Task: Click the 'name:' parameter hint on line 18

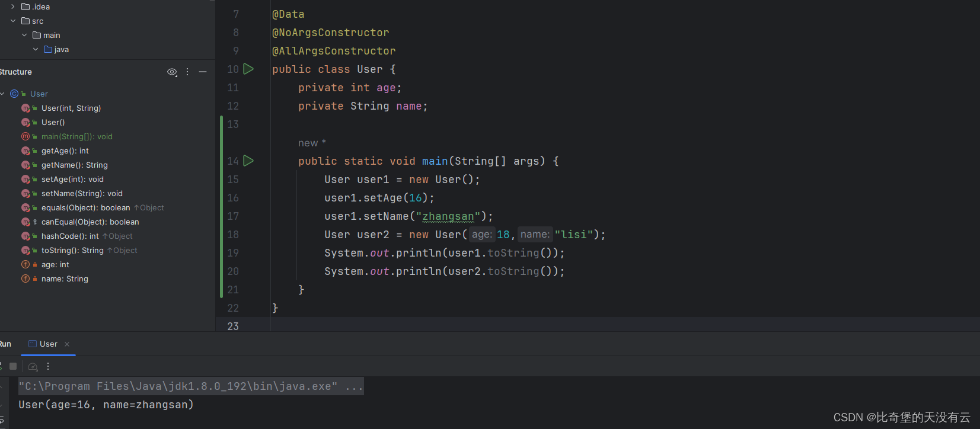Action: (x=535, y=235)
